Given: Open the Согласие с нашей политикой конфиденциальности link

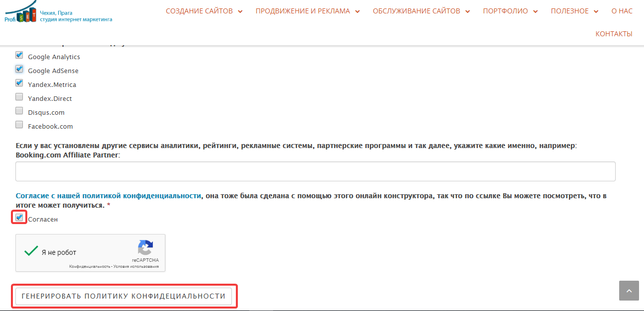Looking at the screenshot, I should pos(109,196).
